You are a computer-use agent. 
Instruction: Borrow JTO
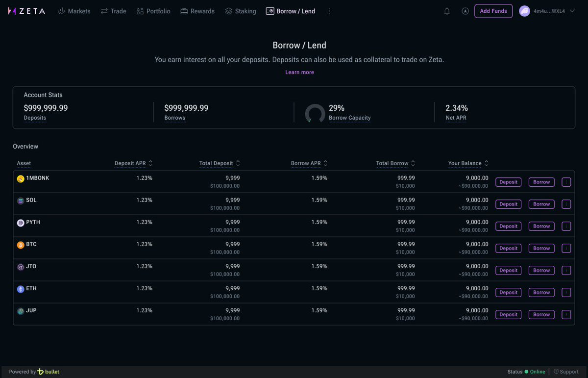pos(541,270)
